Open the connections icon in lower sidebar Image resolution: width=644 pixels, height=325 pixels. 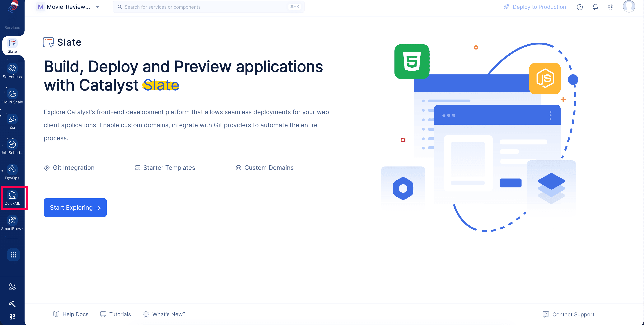click(12, 286)
